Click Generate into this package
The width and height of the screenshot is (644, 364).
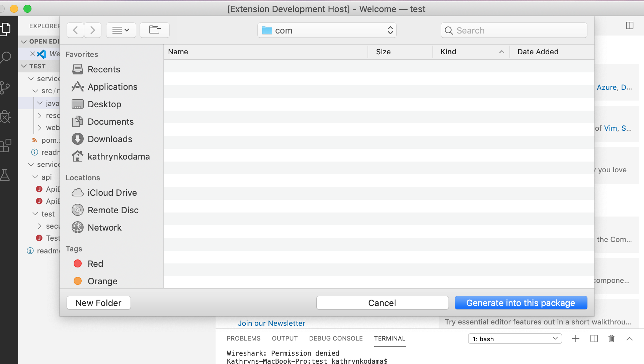pyautogui.click(x=520, y=303)
